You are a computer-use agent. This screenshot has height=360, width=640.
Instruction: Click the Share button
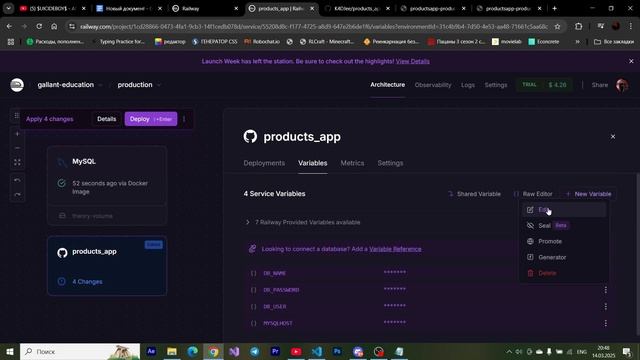pyautogui.click(x=600, y=85)
